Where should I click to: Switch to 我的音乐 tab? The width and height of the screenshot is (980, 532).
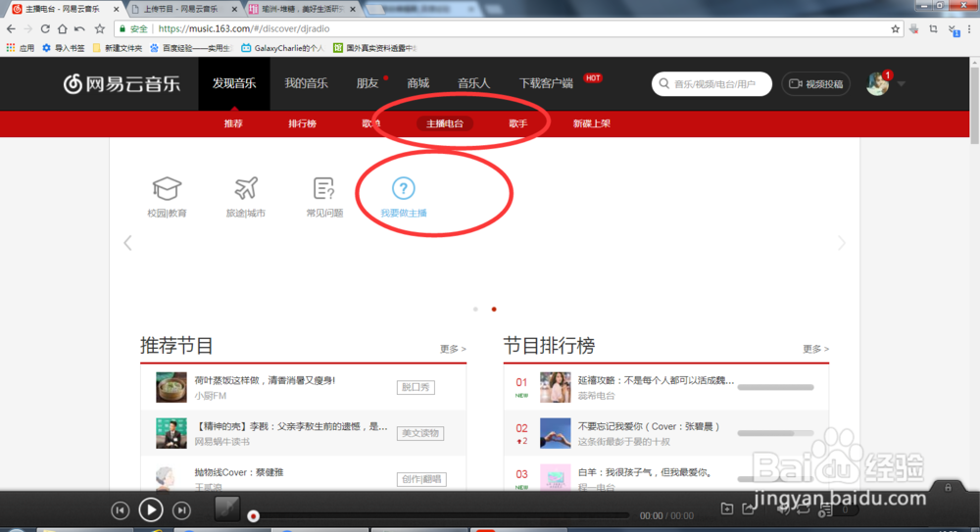[306, 83]
